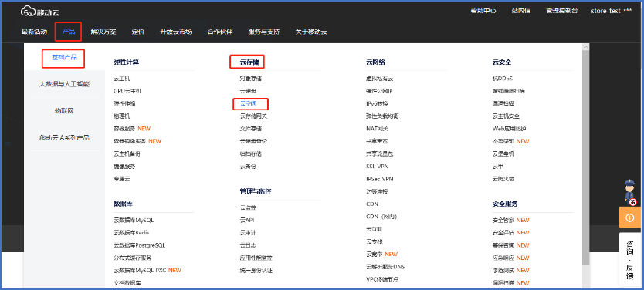Open the 云数据库MySQL PXC NEW link
Screen dimensions: 644x290
point(147,270)
